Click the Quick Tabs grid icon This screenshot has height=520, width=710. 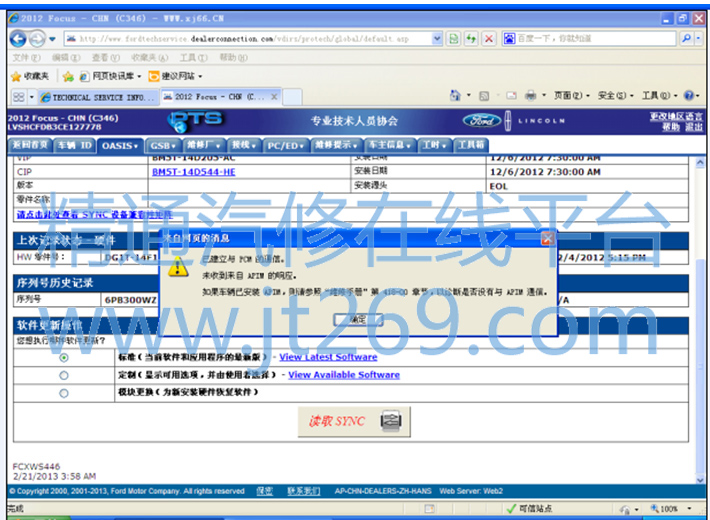coord(19,97)
